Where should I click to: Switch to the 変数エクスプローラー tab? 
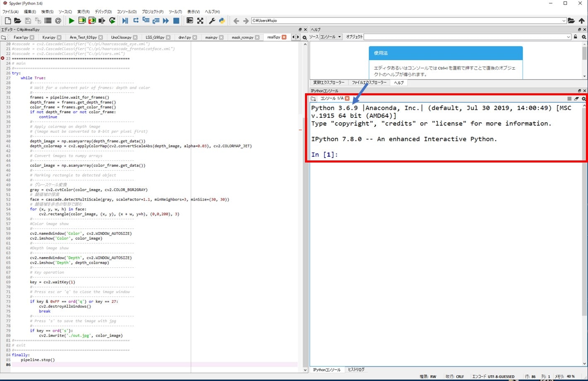point(329,83)
